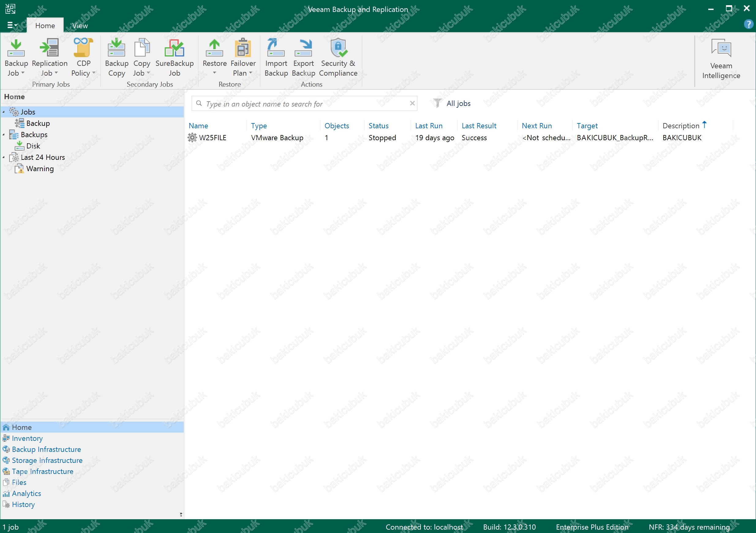Switch to the Home ribbon tab
The height and width of the screenshot is (533, 756).
tap(45, 26)
